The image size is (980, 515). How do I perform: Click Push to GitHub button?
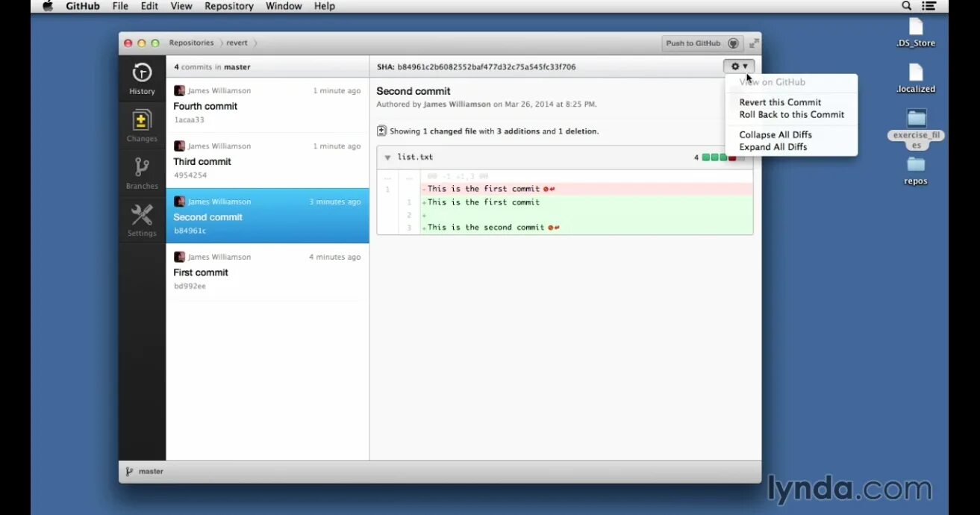pos(702,43)
